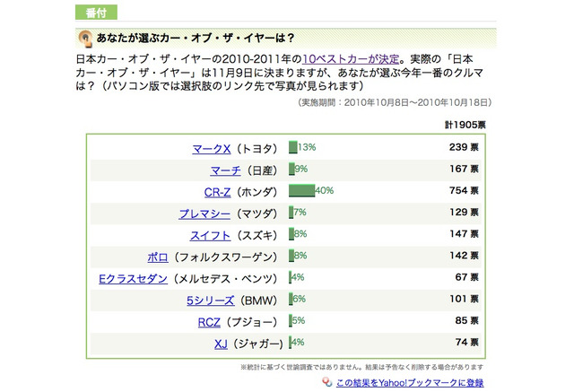Viewport: 574px width, 392px height.
Task: Open the 5シリーズ link
Action: (211, 301)
